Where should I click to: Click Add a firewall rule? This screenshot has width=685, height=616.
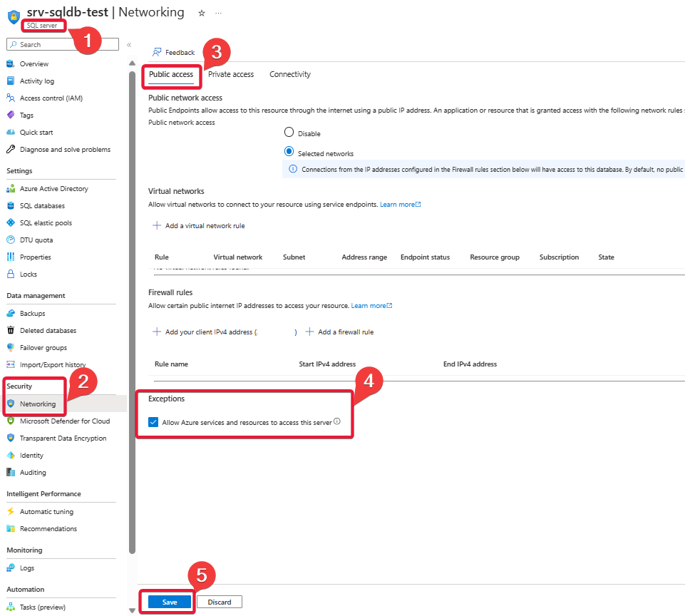click(339, 332)
